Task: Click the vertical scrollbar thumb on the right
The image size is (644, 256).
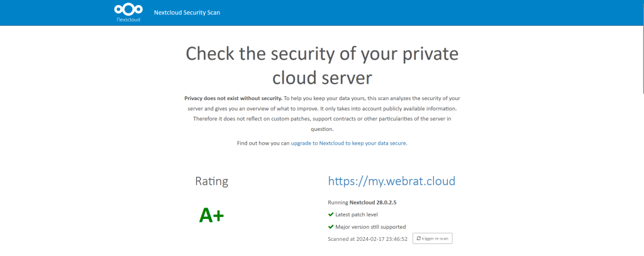Action: [x=641, y=60]
